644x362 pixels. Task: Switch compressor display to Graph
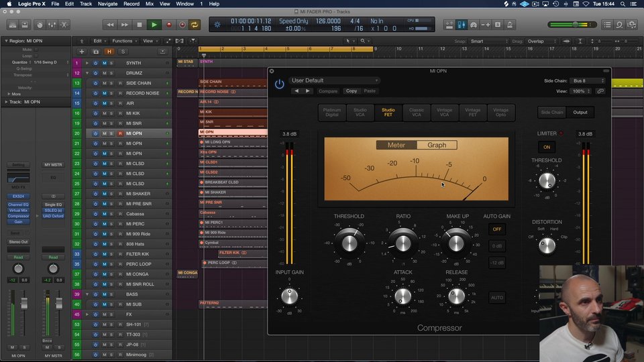tap(437, 145)
